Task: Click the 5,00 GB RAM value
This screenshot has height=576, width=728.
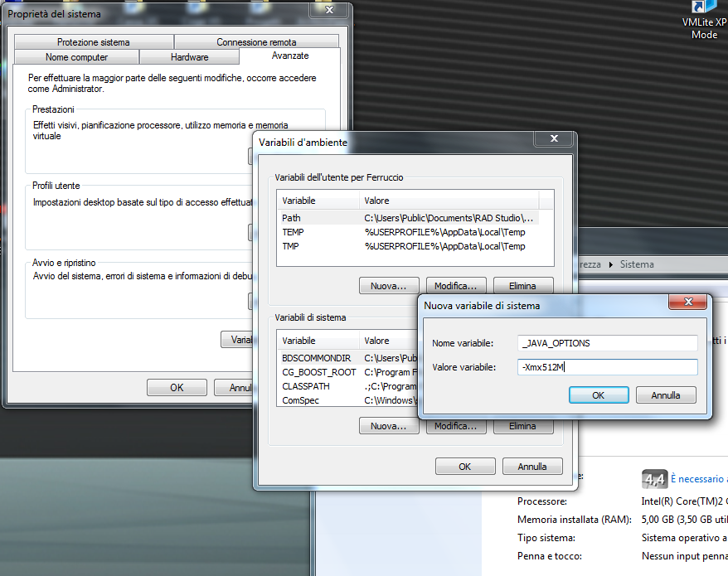Action: coord(684,520)
